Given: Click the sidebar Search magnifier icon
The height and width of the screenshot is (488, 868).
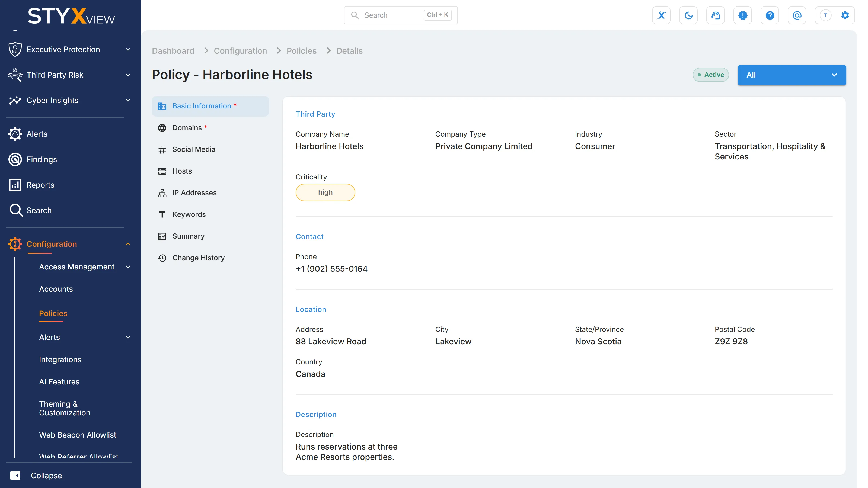Looking at the screenshot, I should pyautogui.click(x=16, y=210).
